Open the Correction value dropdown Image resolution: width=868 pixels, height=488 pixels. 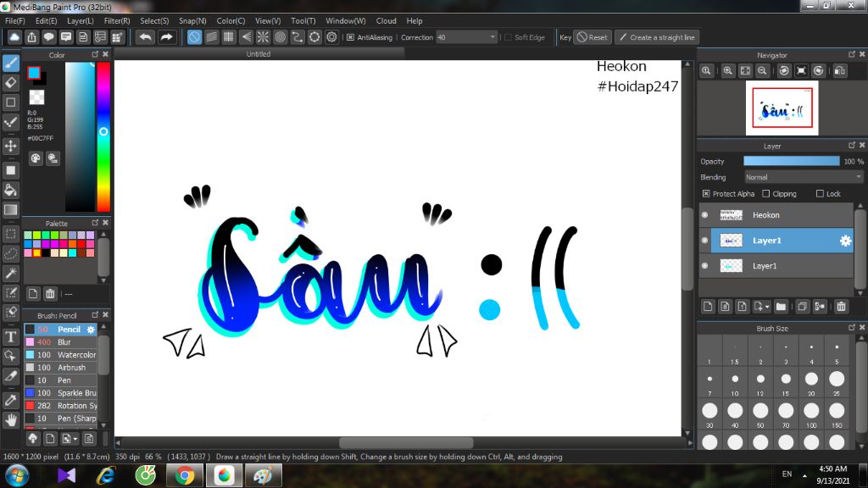click(492, 37)
